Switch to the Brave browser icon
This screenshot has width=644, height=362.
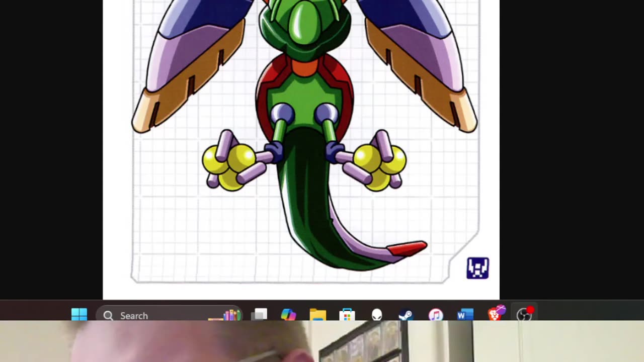497,314
